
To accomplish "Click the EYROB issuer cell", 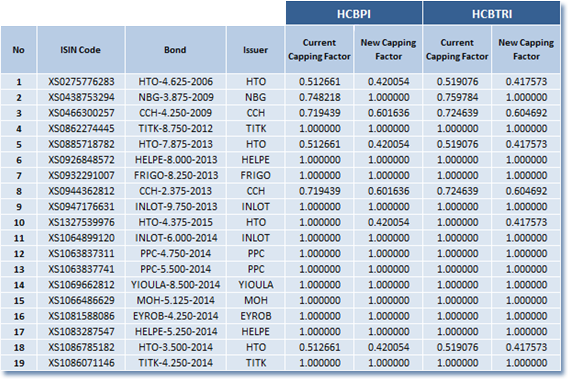I will [256, 316].
